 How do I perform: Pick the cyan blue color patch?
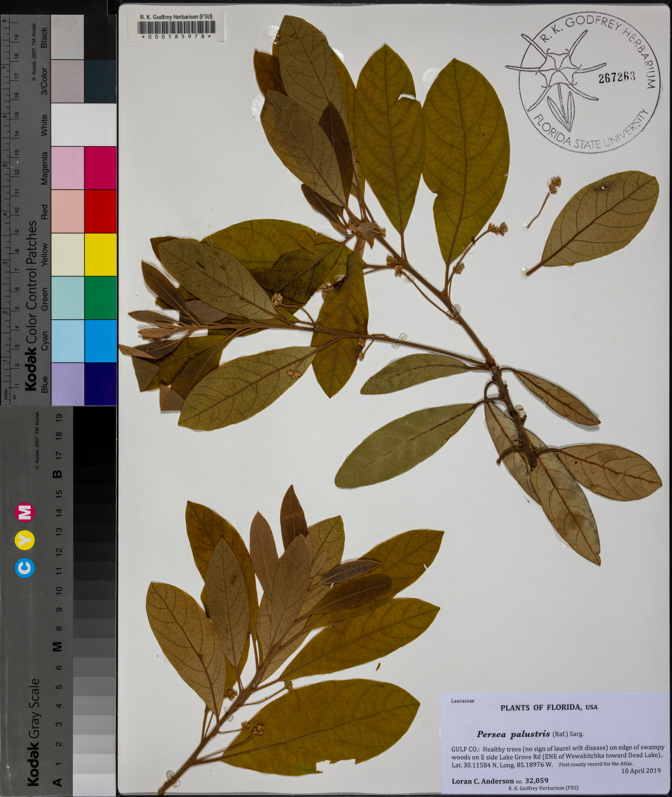coord(100,341)
